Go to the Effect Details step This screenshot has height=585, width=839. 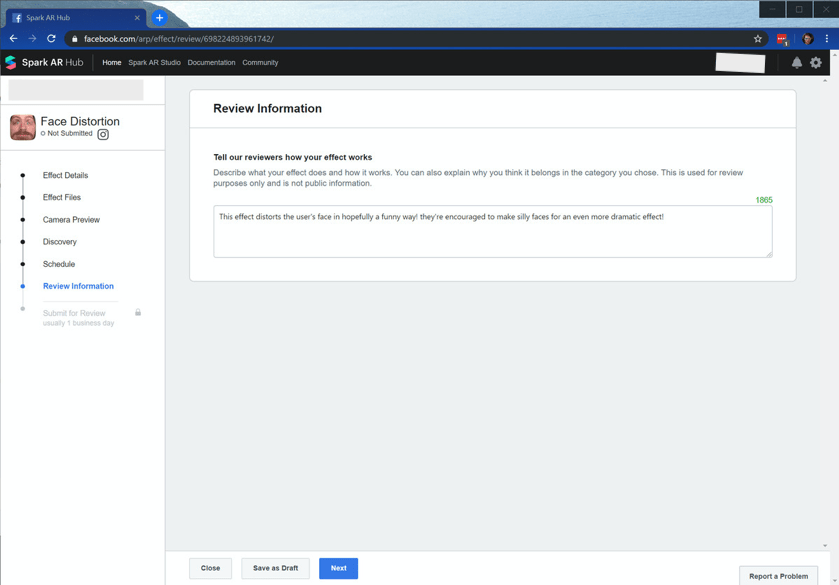[x=65, y=175]
